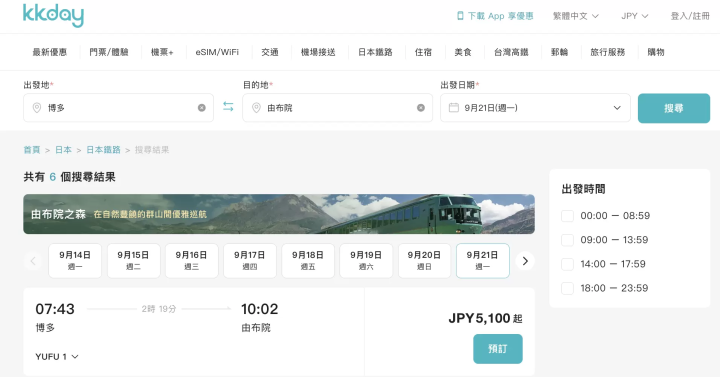Select the 9月15日 週二 date tab
Viewport: 720px width, 377px height.
[x=133, y=261]
